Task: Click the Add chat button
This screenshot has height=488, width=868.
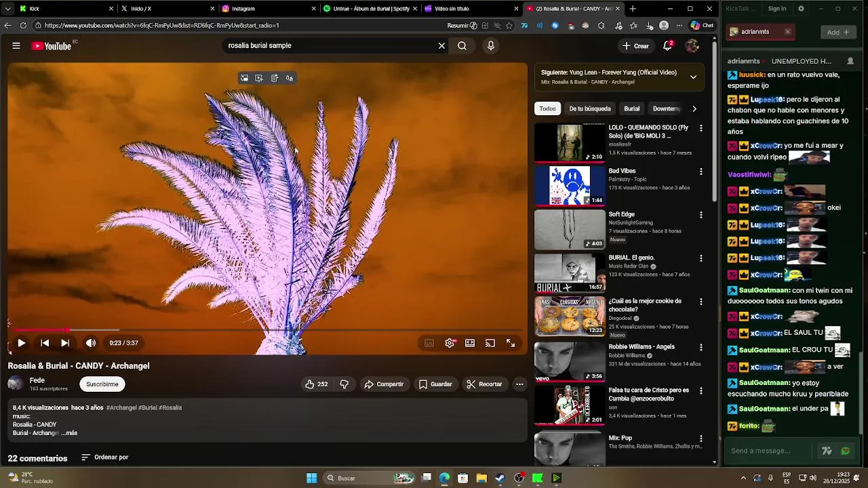Action: point(838,32)
